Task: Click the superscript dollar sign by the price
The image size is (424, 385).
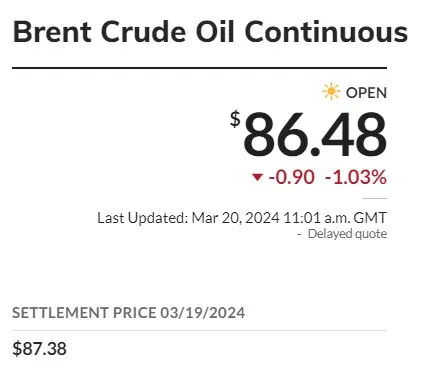Action: pyautogui.click(x=235, y=119)
